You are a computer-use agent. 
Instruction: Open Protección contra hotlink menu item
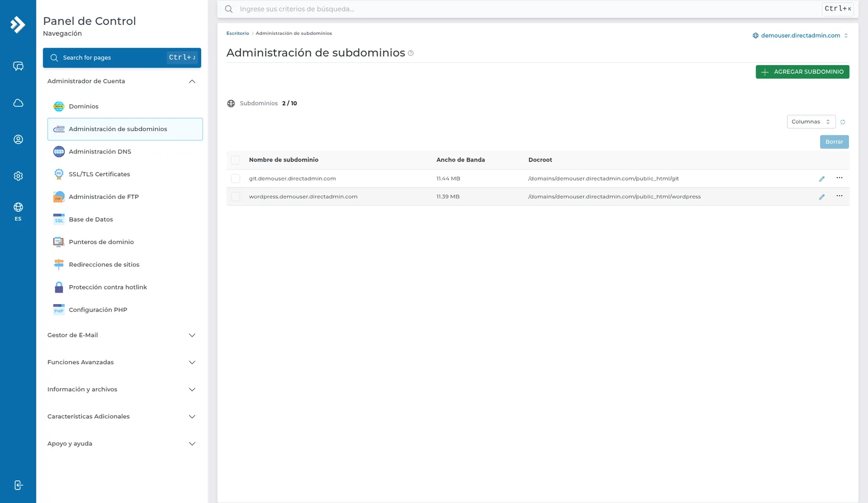[125, 287]
